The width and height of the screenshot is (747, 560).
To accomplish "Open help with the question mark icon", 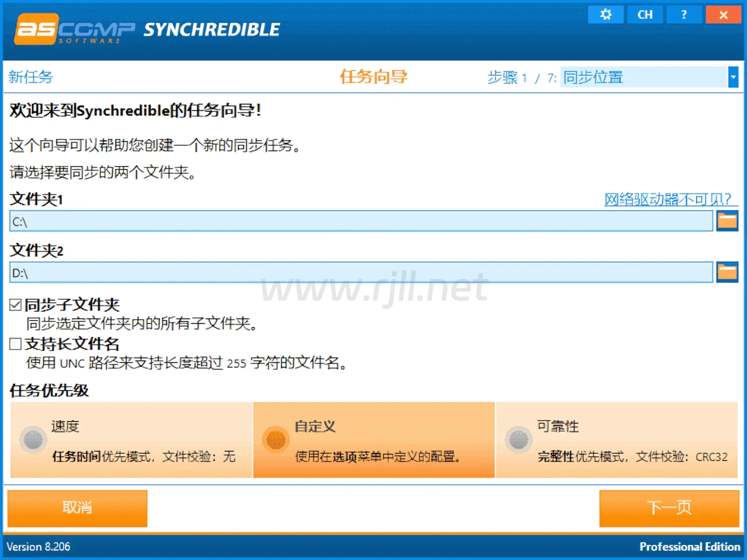I will (684, 15).
